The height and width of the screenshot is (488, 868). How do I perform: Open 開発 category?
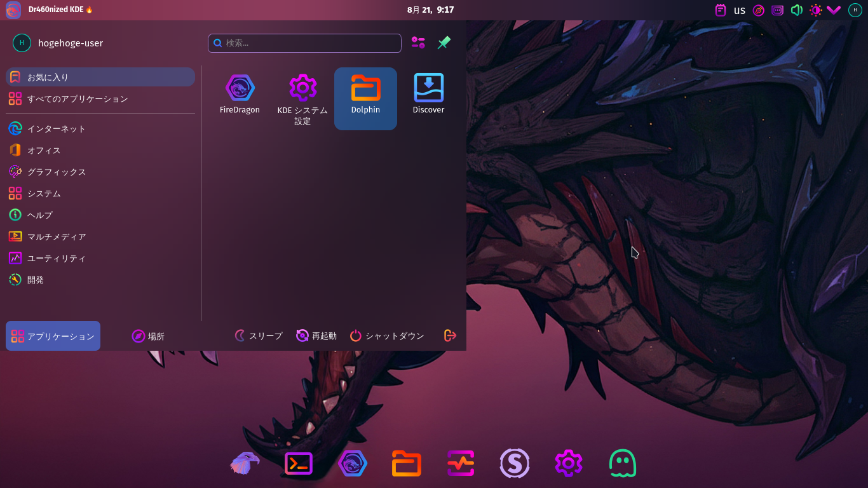pos(100,280)
